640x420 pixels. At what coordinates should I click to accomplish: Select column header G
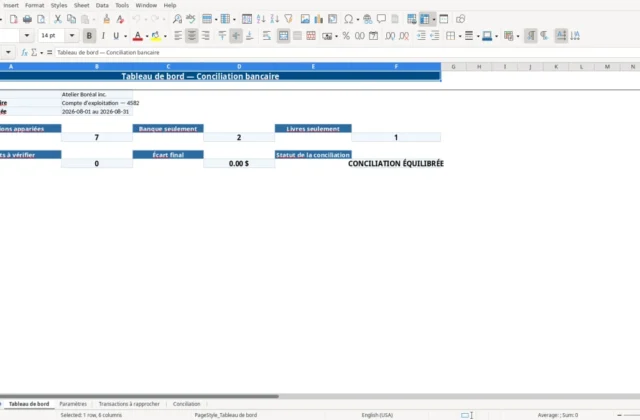(x=453, y=67)
